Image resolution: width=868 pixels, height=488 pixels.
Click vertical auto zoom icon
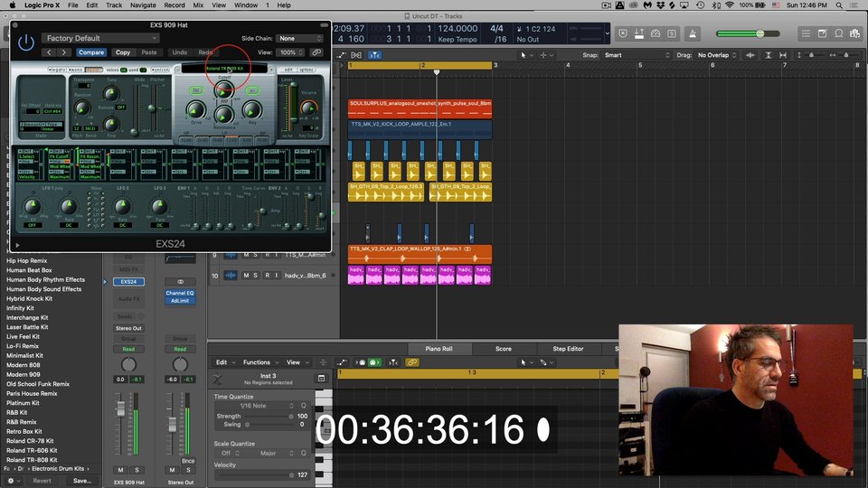(x=769, y=55)
